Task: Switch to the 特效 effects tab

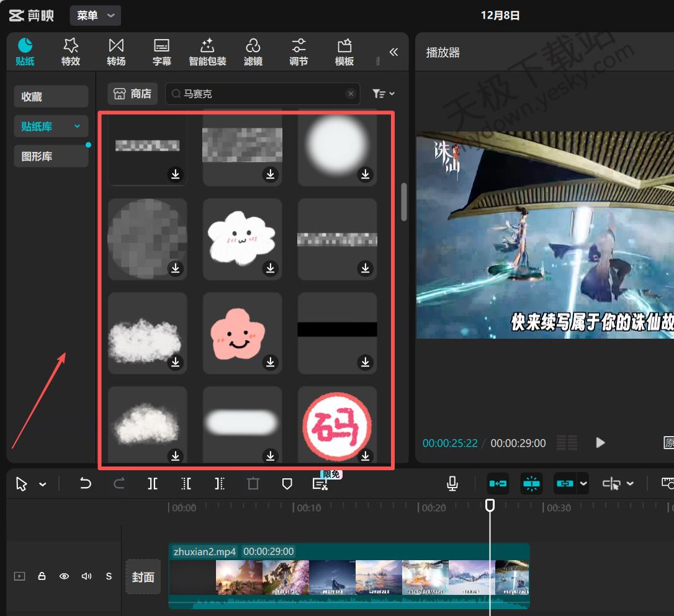Action: 71,52
